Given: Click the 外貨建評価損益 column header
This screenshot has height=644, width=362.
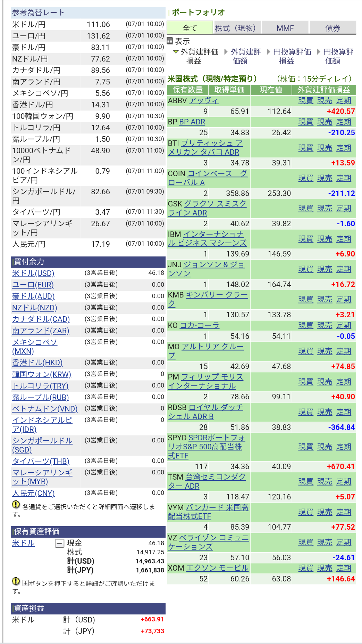Looking at the screenshot, I should coord(324,90).
